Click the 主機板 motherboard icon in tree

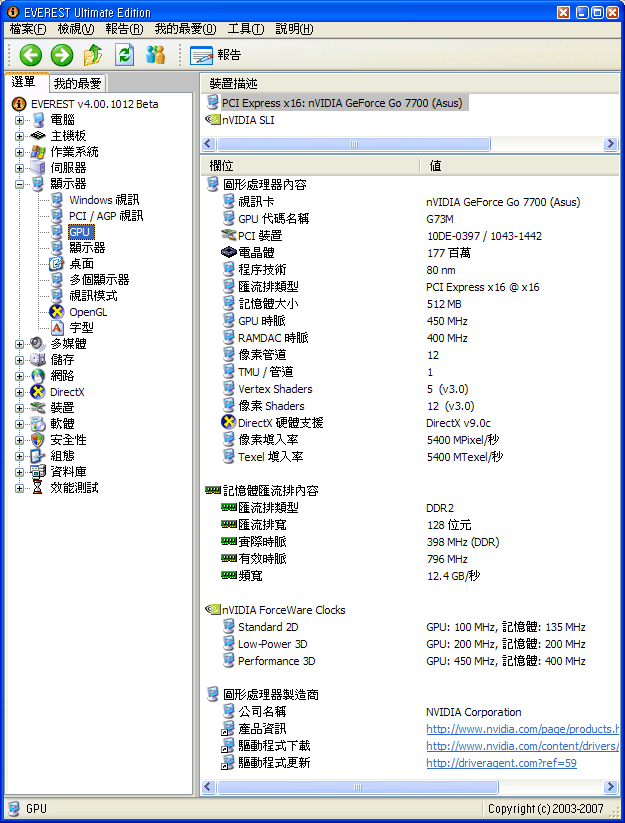click(x=38, y=136)
